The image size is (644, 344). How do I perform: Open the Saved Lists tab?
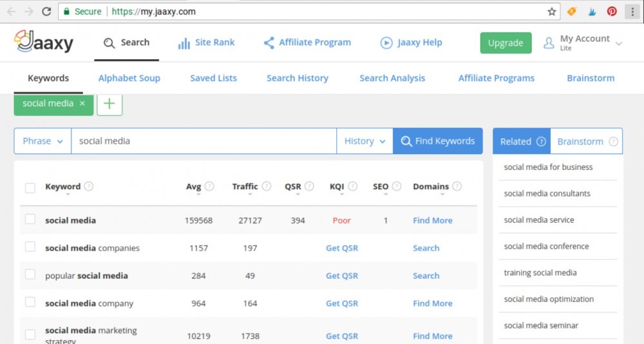coord(214,78)
